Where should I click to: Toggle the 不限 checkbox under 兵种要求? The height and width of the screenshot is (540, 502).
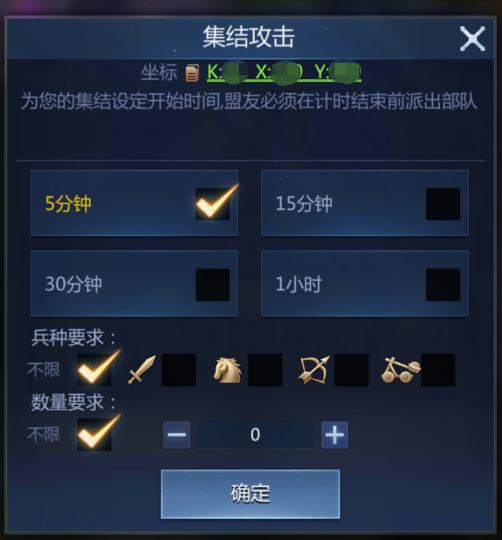tap(94, 370)
